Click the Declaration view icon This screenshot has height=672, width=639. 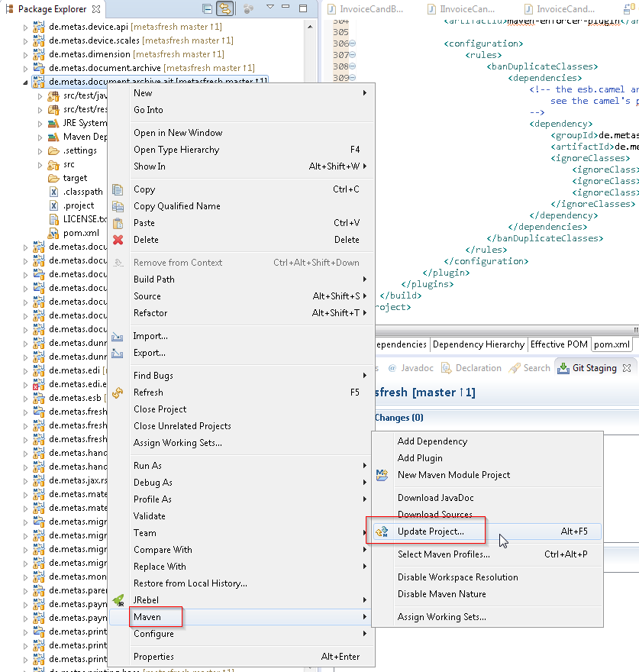[446, 368]
